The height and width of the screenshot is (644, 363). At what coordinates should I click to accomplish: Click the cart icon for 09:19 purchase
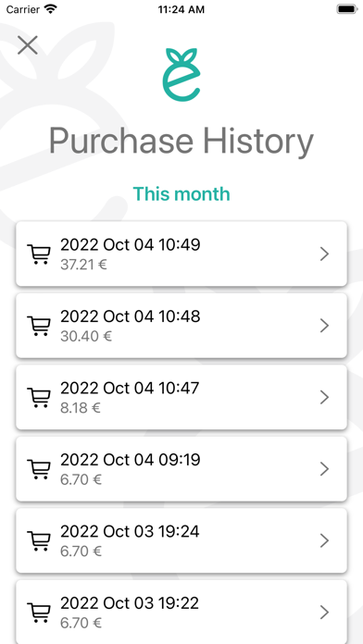pyautogui.click(x=39, y=469)
